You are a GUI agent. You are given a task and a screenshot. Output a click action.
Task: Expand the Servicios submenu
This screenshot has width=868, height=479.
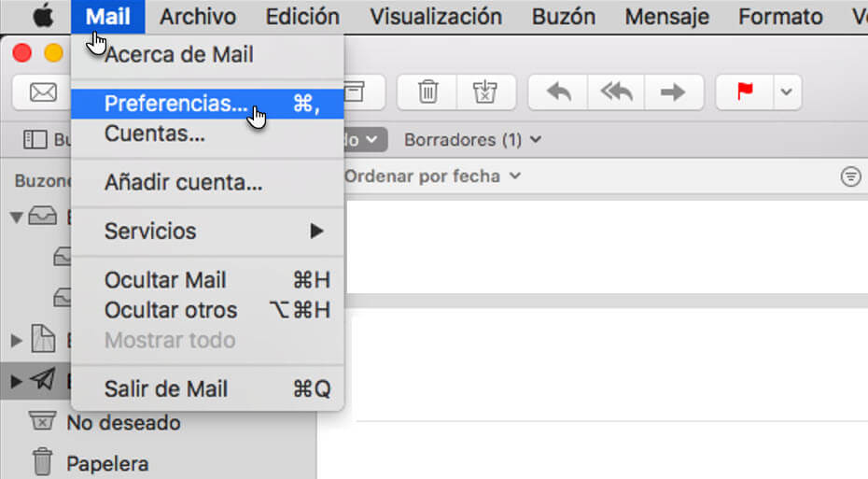click(207, 231)
